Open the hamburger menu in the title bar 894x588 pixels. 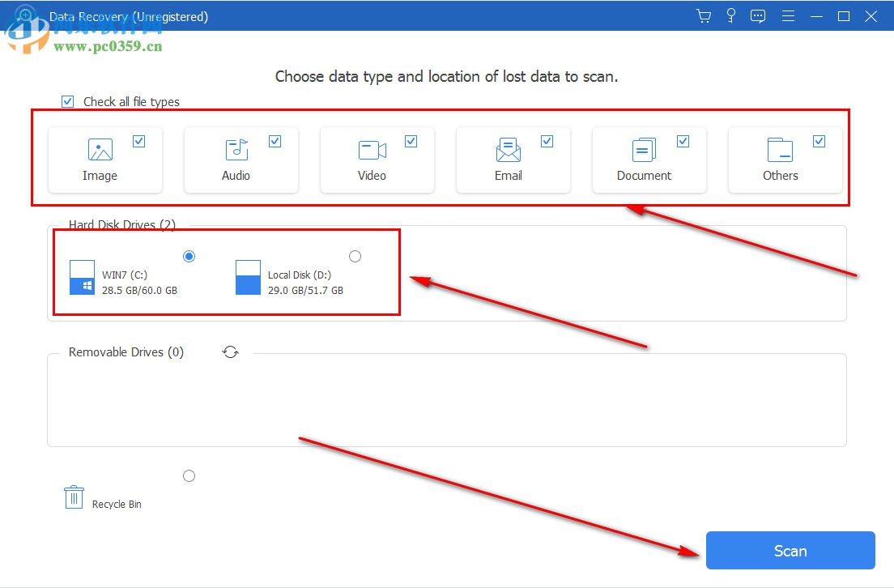click(788, 15)
